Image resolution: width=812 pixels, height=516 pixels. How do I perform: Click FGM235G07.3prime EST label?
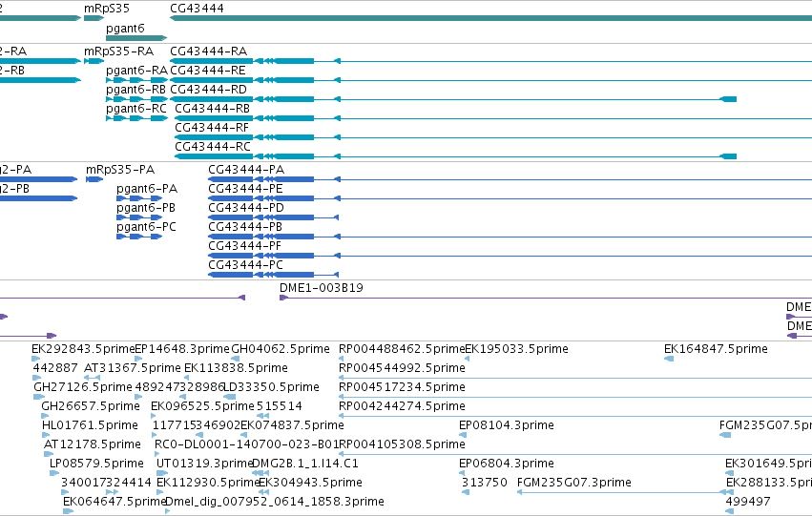click(574, 483)
